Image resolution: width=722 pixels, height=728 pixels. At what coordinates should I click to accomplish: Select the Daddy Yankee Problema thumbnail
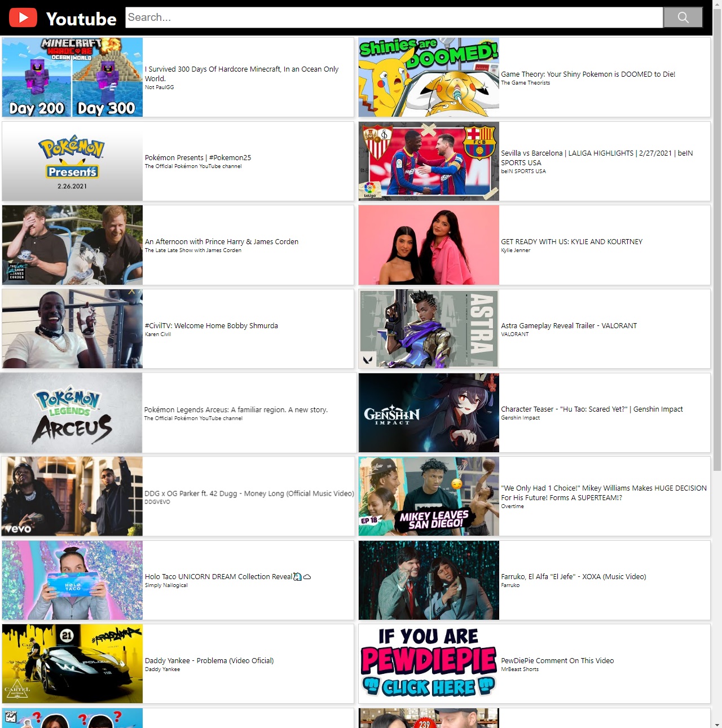[x=72, y=664]
